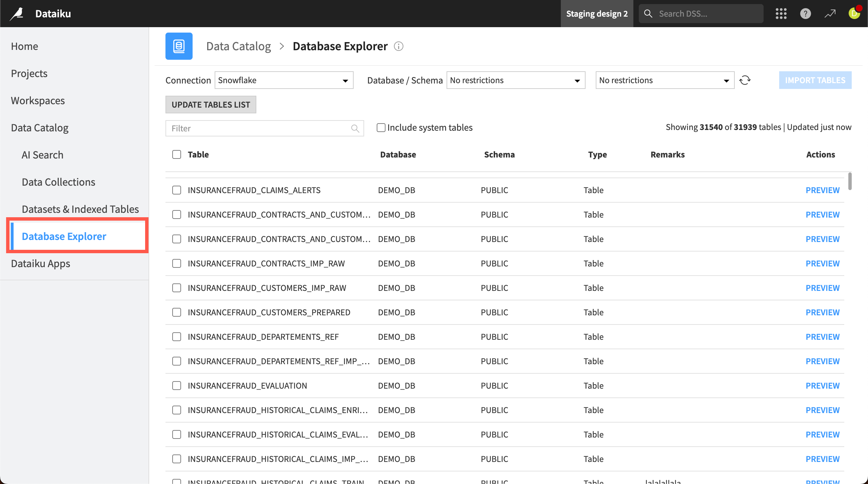Open the second No restrictions dropdown
This screenshot has height=484, width=868.
[664, 80]
